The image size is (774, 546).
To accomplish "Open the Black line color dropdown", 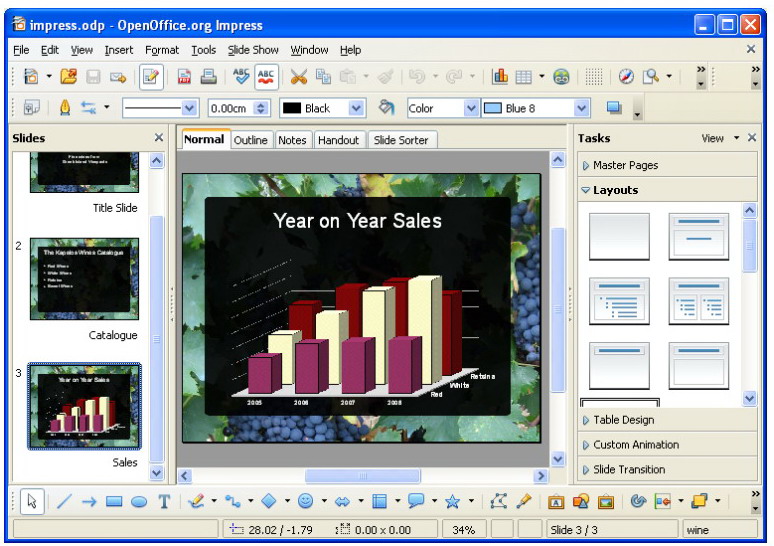I will [x=356, y=108].
